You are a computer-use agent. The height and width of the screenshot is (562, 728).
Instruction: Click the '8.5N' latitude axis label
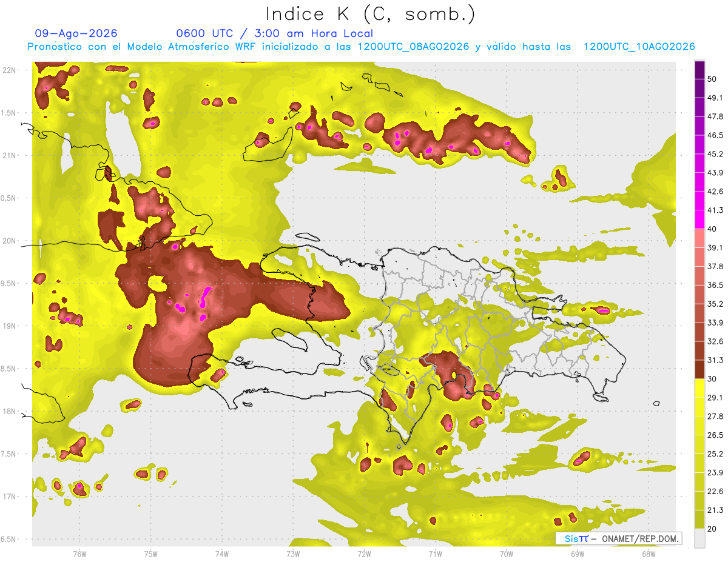8,369
